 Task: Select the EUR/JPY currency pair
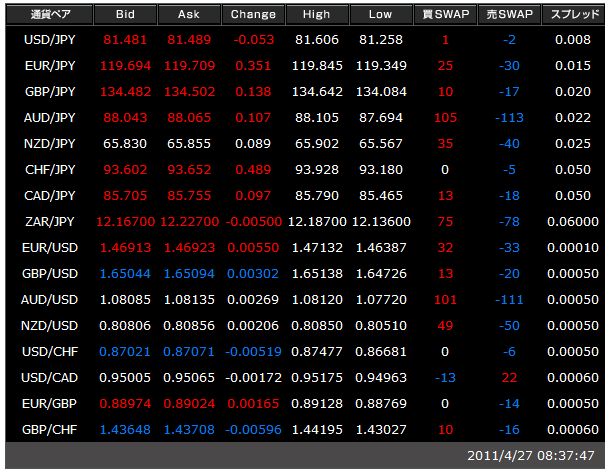(49, 66)
